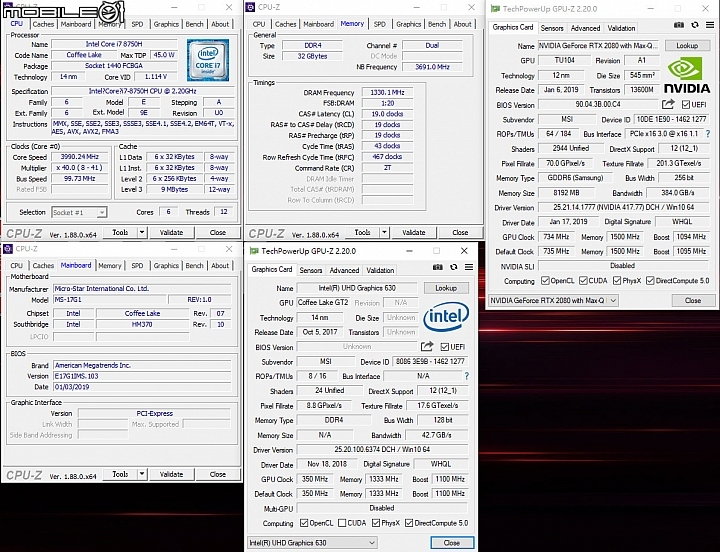
Task: Open Bench tab in Mainboard CPU-Z window
Action: [x=194, y=265]
